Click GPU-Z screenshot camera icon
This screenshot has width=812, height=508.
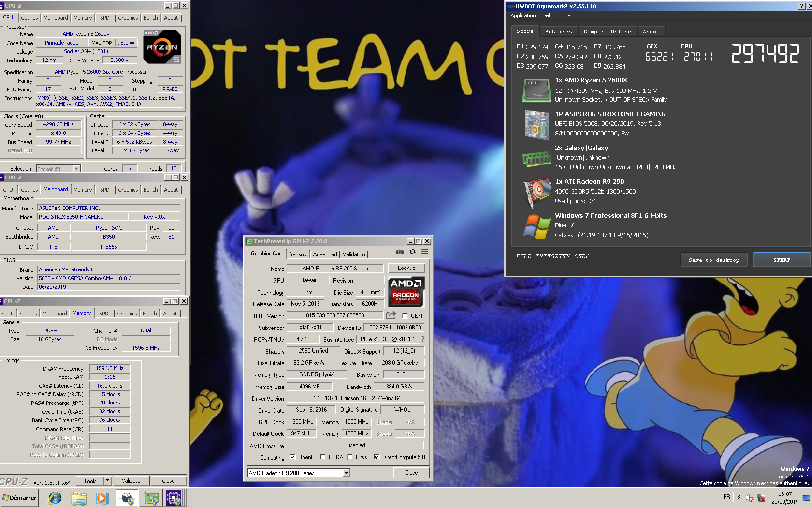pos(400,252)
